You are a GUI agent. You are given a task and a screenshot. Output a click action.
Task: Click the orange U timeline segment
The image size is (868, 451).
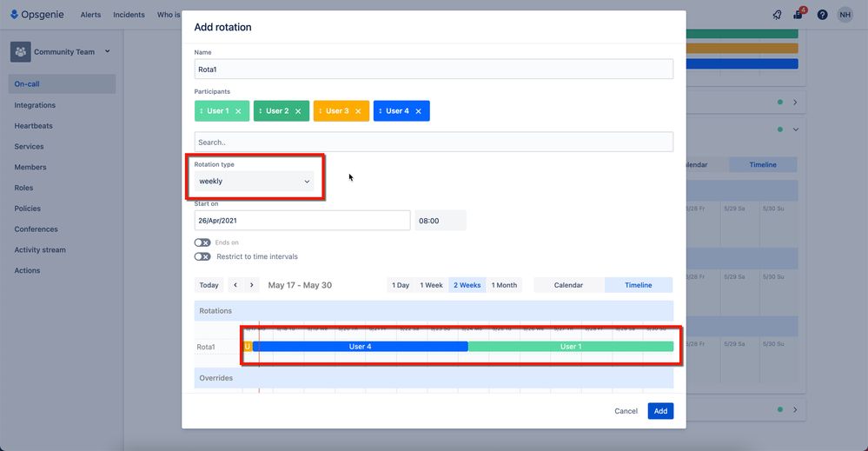tap(248, 347)
